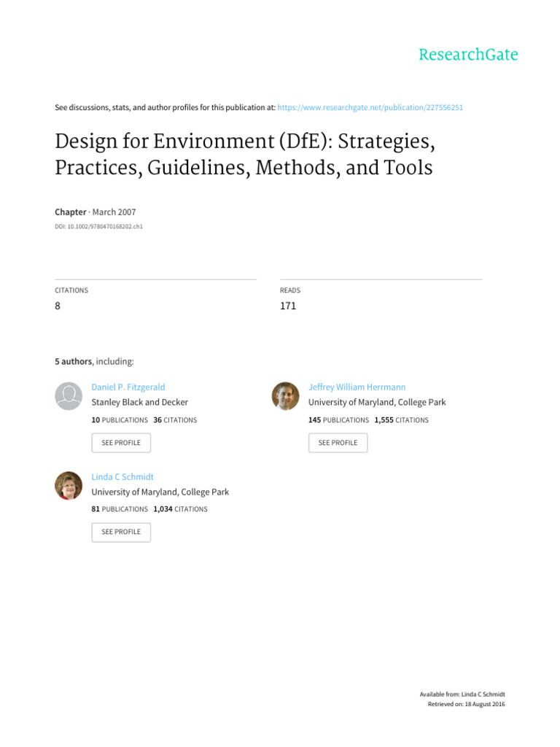Click Stanley Black and Decker affiliation

coord(139,403)
